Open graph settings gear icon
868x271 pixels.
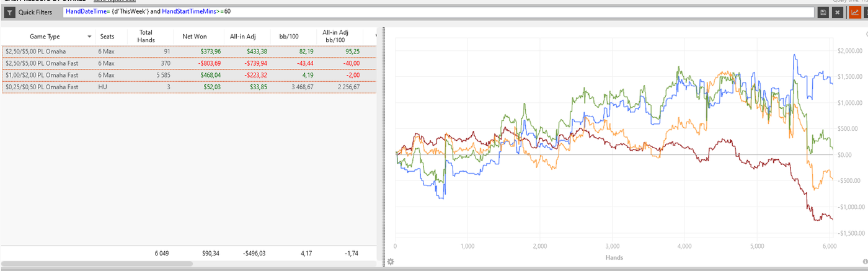tap(391, 262)
